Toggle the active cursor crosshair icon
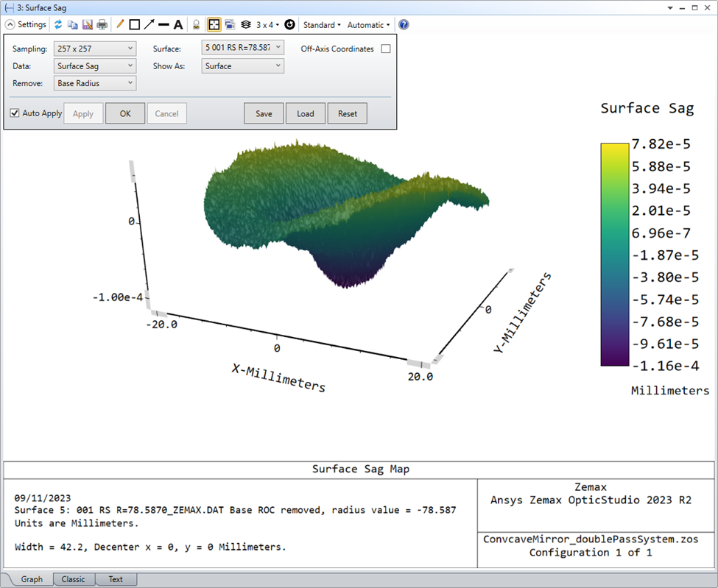 click(x=214, y=25)
